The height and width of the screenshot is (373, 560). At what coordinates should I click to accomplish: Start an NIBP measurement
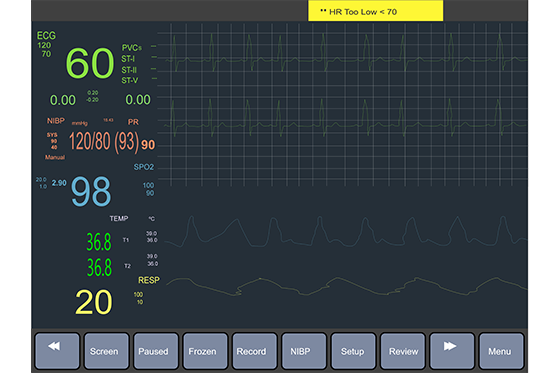click(x=304, y=351)
